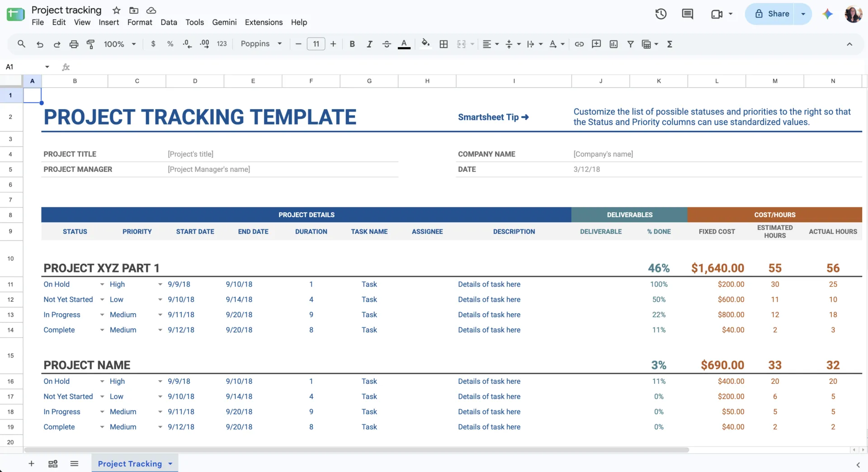This screenshot has height=472, width=868.
Task: Toggle bold formatting
Action: 352,44
